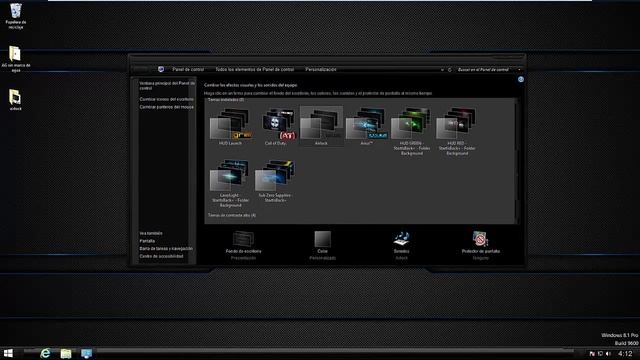
Task: Apply the HUD RED StartIsBack theme
Action: [457, 131]
